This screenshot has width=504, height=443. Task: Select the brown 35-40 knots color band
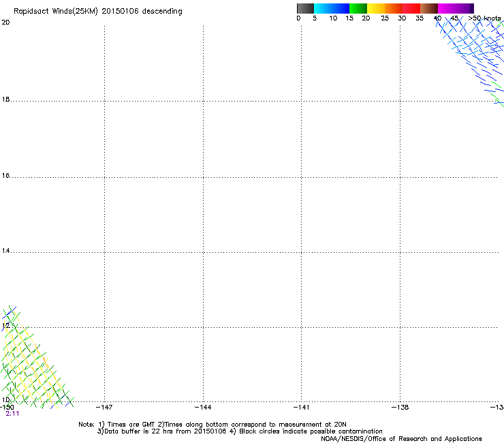click(429, 8)
